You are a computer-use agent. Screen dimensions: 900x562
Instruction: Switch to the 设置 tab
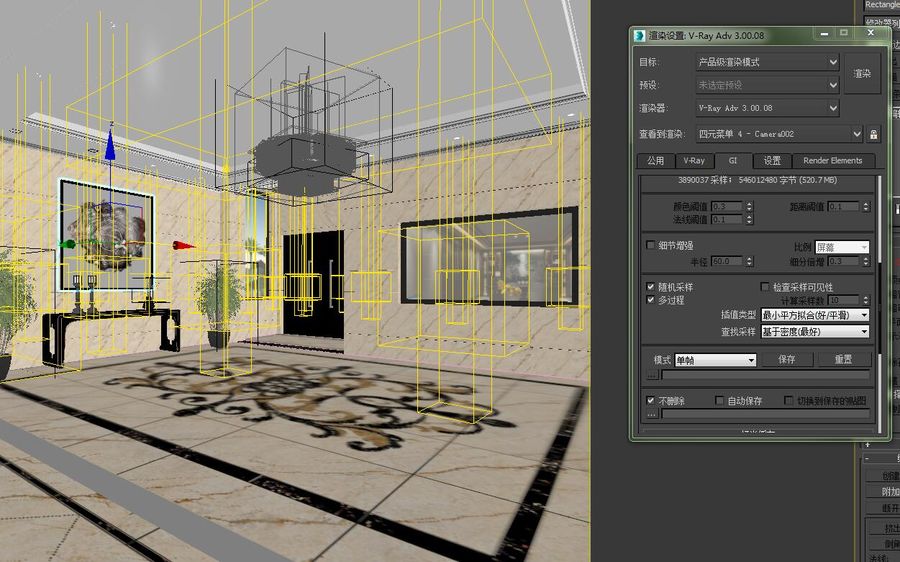pyautogui.click(x=772, y=161)
